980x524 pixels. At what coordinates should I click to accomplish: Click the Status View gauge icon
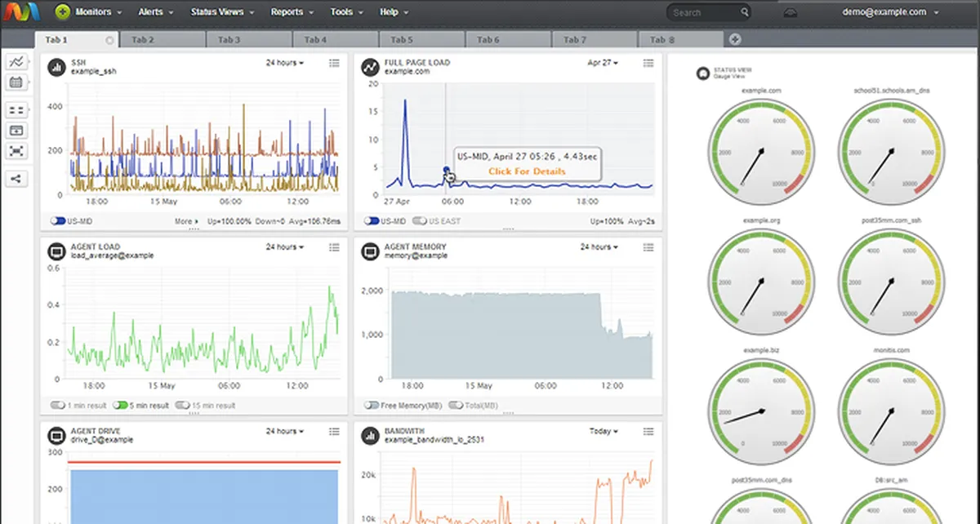coord(702,74)
